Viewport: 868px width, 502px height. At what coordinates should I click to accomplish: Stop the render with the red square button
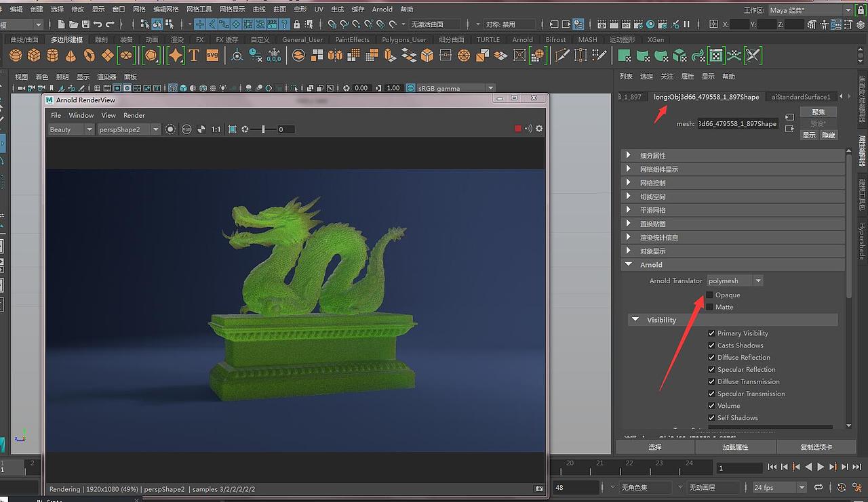[518, 129]
